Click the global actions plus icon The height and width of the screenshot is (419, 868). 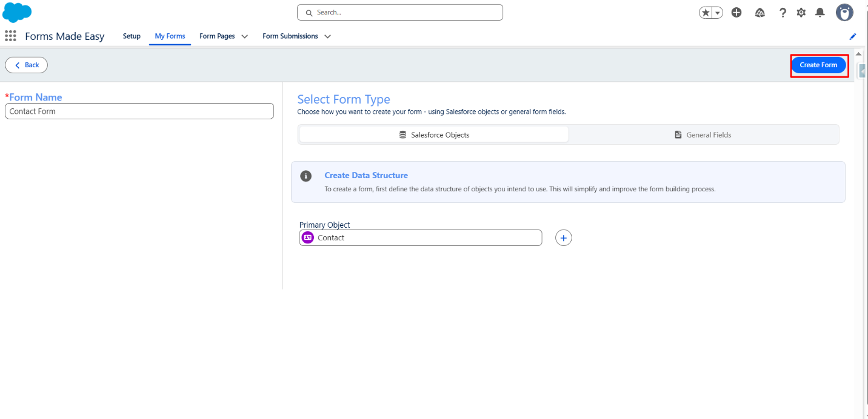pos(736,12)
